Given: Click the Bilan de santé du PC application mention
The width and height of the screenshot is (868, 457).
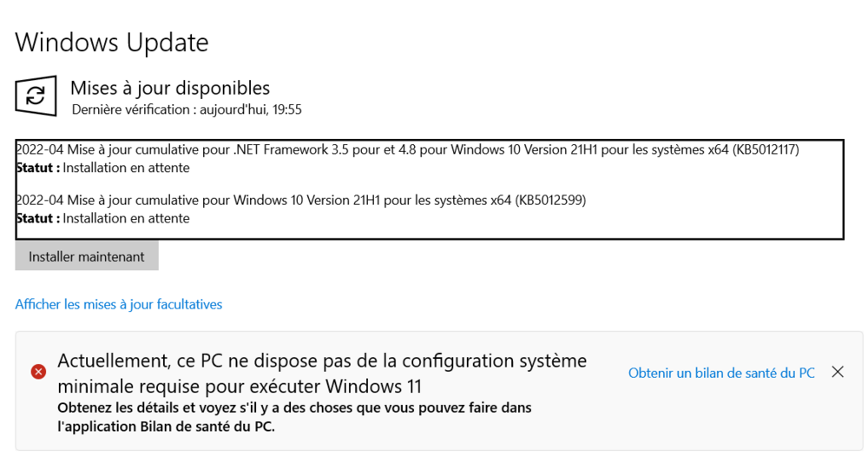Looking at the screenshot, I should [207, 427].
